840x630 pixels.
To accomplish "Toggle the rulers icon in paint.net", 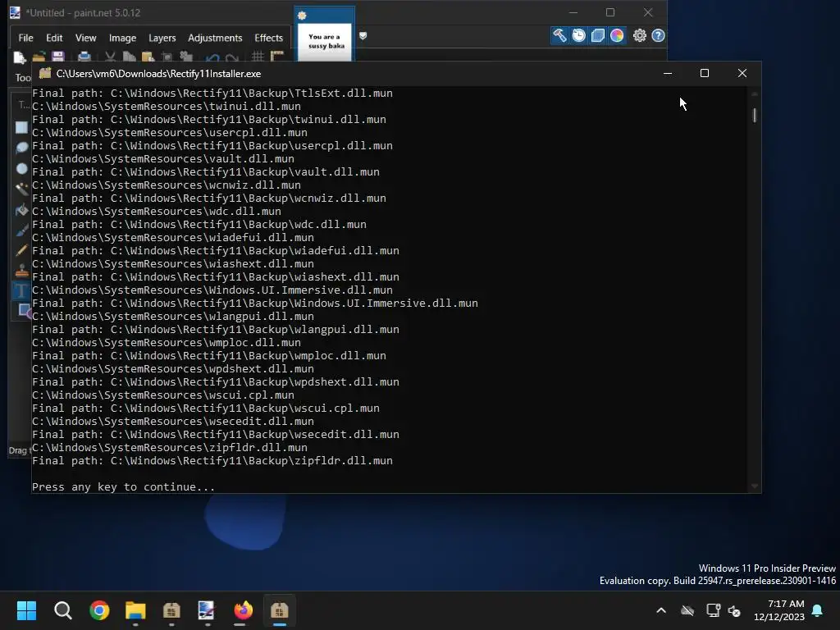I will tap(277, 57).
